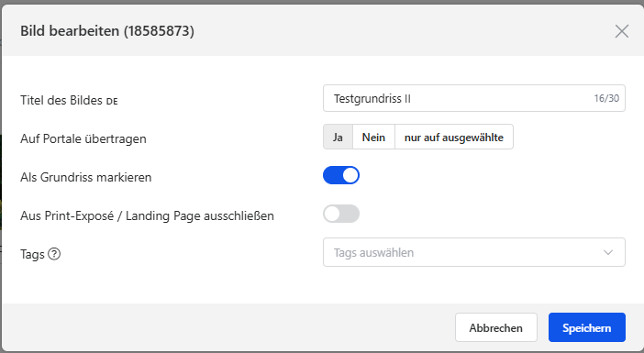Close the Bild bearbeiten dialog

pos(621,31)
